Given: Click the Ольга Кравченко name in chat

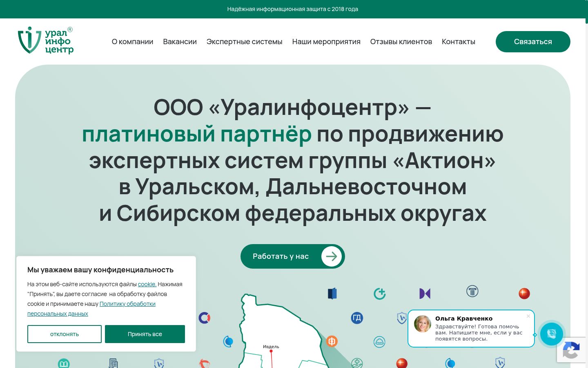Looking at the screenshot, I should point(464,319).
